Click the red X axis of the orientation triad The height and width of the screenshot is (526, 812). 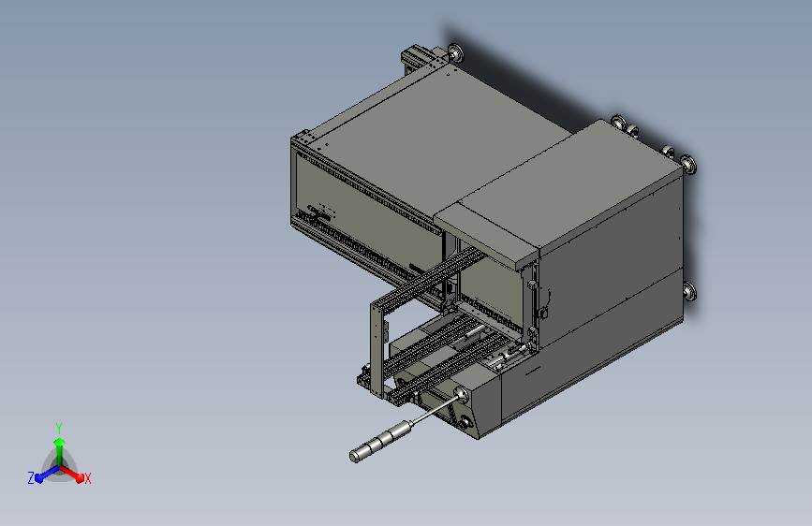point(72,474)
